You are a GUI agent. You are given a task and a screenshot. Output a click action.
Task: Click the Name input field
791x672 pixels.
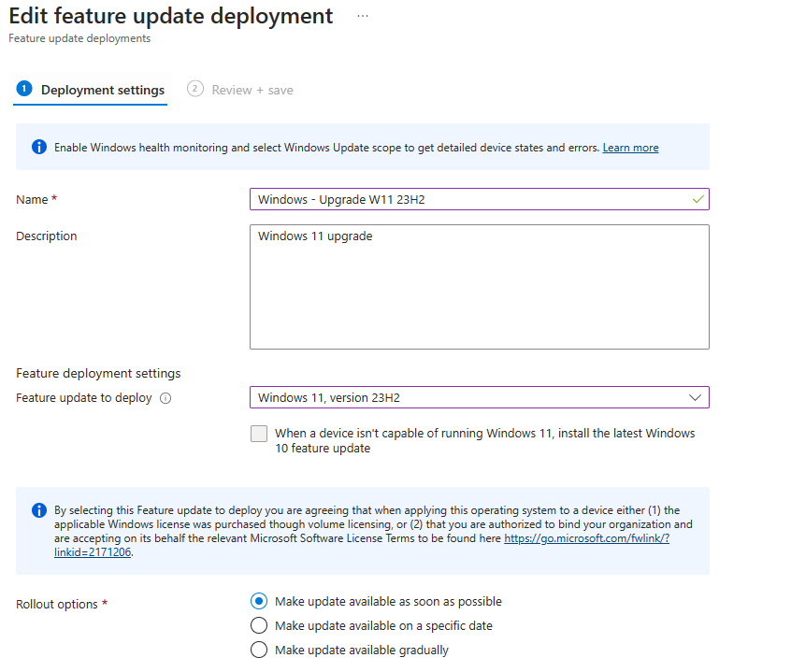[467, 199]
